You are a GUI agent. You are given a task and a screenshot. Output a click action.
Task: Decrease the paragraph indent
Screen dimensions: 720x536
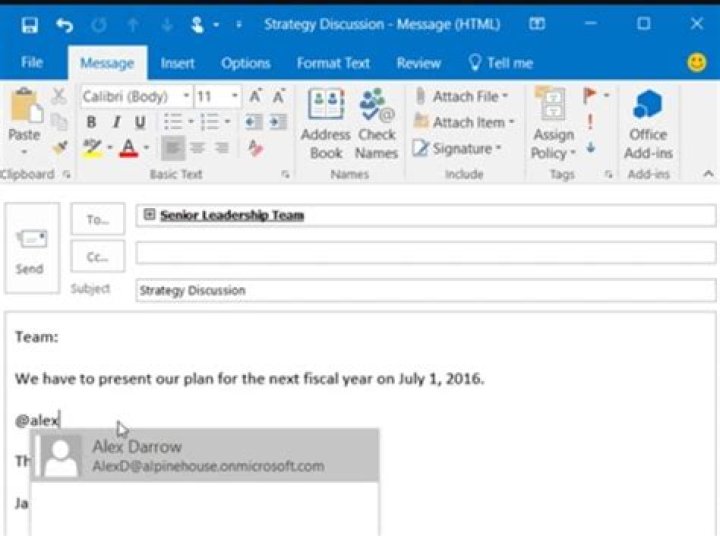coord(253,122)
